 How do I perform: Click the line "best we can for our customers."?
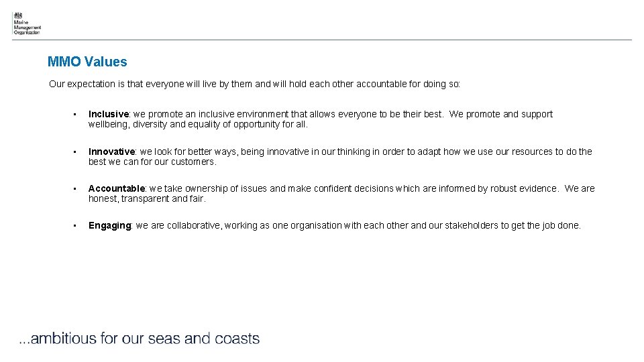pyautogui.click(x=152, y=162)
